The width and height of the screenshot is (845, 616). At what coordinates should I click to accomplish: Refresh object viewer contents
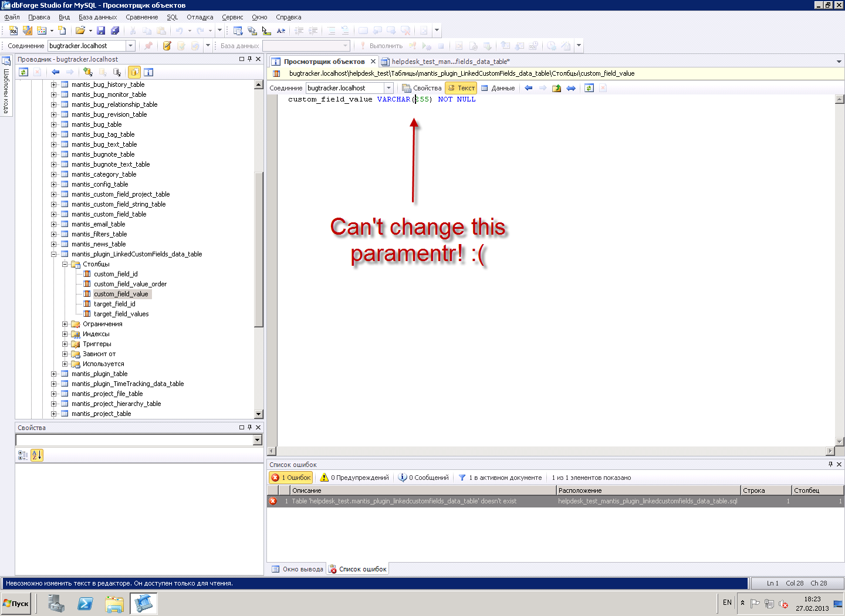[589, 88]
